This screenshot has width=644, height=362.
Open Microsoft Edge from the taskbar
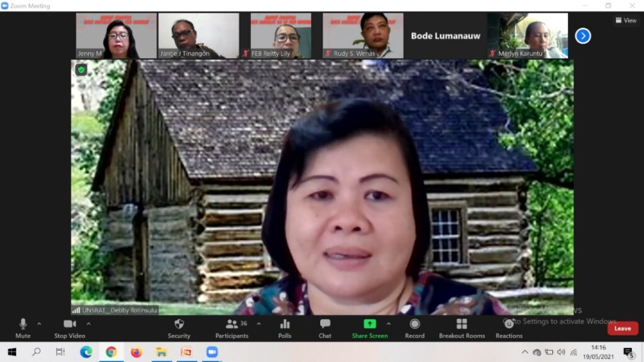[86, 352]
